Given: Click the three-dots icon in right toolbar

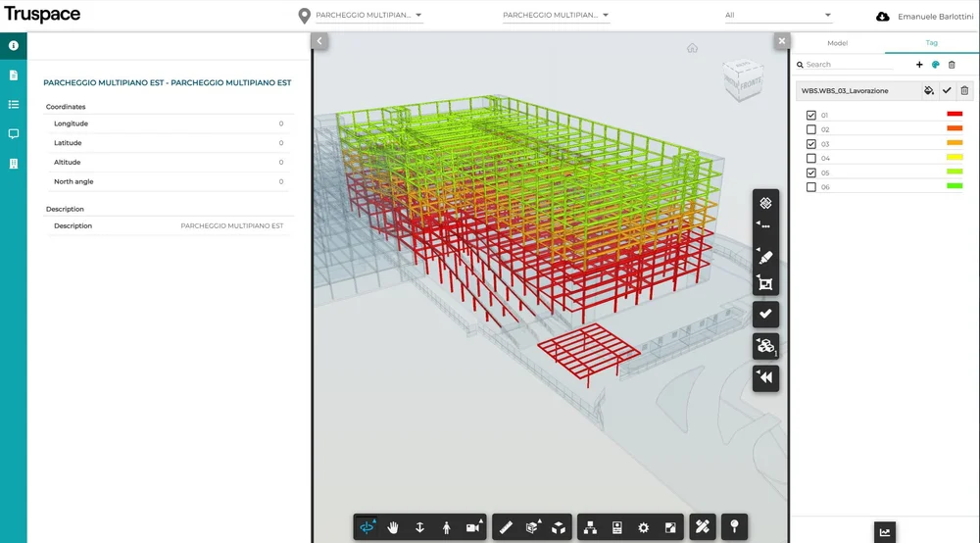Looking at the screenshot, I should click(x=765, y=226).
